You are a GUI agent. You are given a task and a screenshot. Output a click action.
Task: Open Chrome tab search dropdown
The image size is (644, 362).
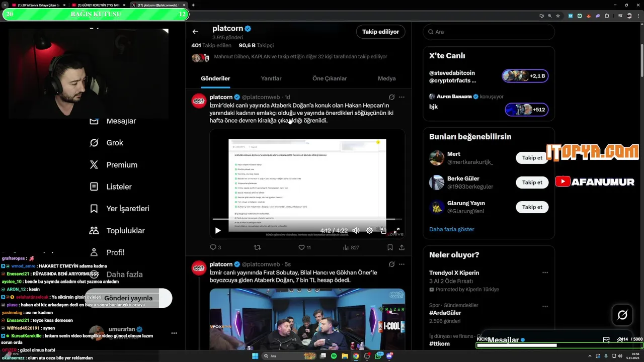(x=5, y=5)
